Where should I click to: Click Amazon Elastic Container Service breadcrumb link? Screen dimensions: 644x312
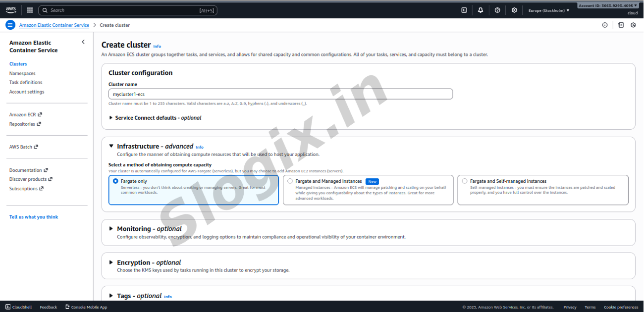54,25
